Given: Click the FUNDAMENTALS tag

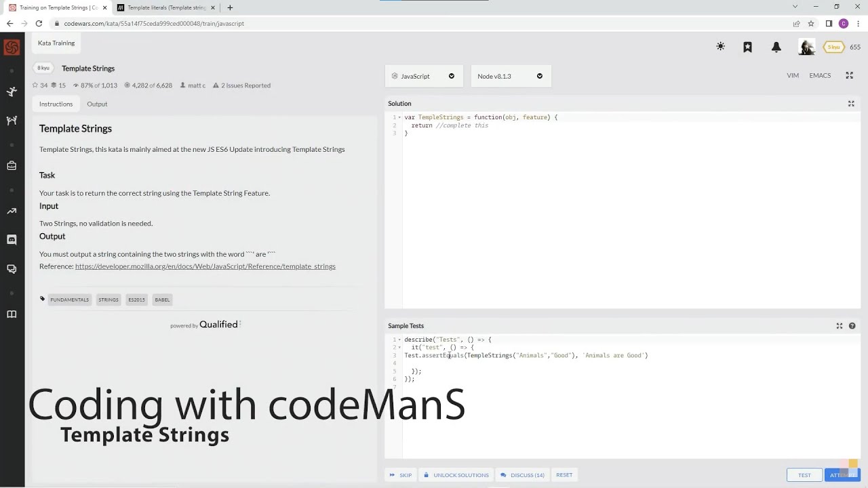Looking at the screenshot, I should pos(69,300).
